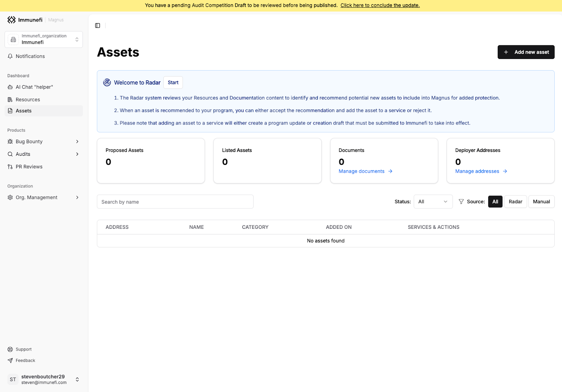Viewport: 562px width, 392px height.
Task: Click the Audits magnifier icon
Action: (10, 154)
